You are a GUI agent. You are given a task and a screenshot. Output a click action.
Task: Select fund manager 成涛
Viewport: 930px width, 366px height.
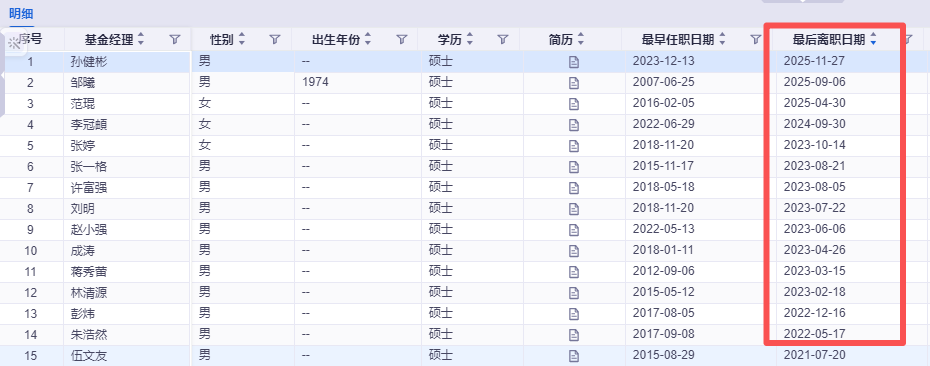pos(82,250)
